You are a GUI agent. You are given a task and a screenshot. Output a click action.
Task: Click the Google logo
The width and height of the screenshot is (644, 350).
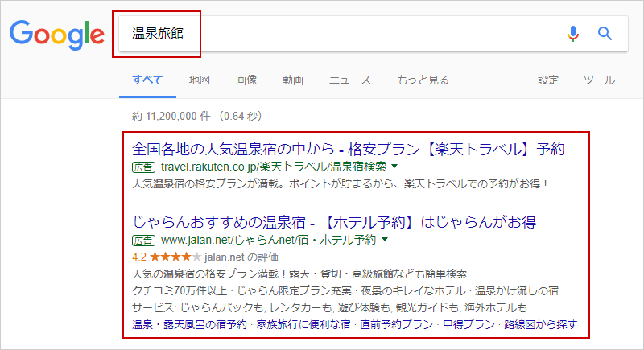click(56, 35)
